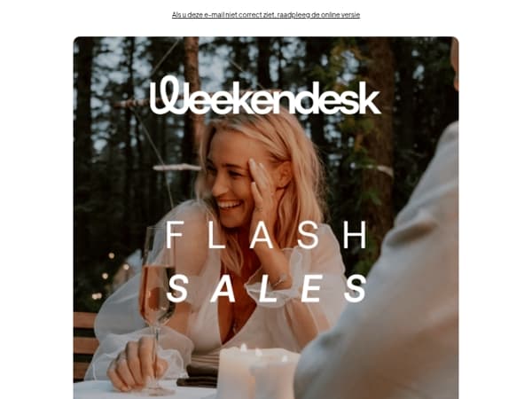This screenshot has height=399, width=532.
Task: Select the FLASH headline text
Action: tap(267, 235)
